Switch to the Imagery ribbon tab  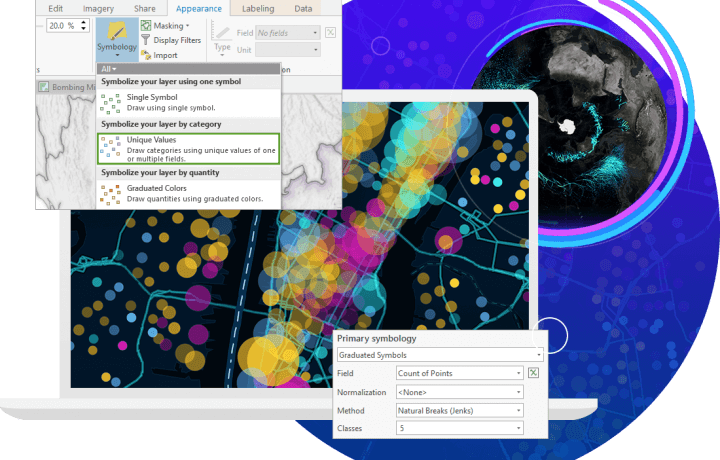point(98,8)
